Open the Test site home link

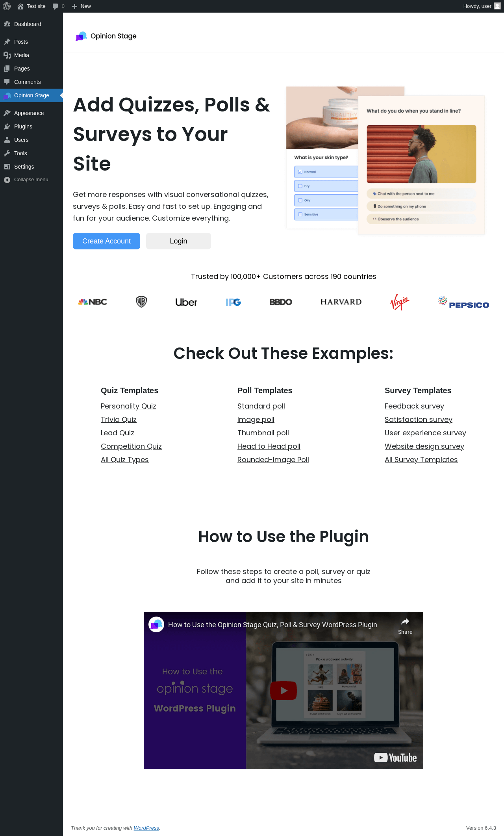[31, 6]
